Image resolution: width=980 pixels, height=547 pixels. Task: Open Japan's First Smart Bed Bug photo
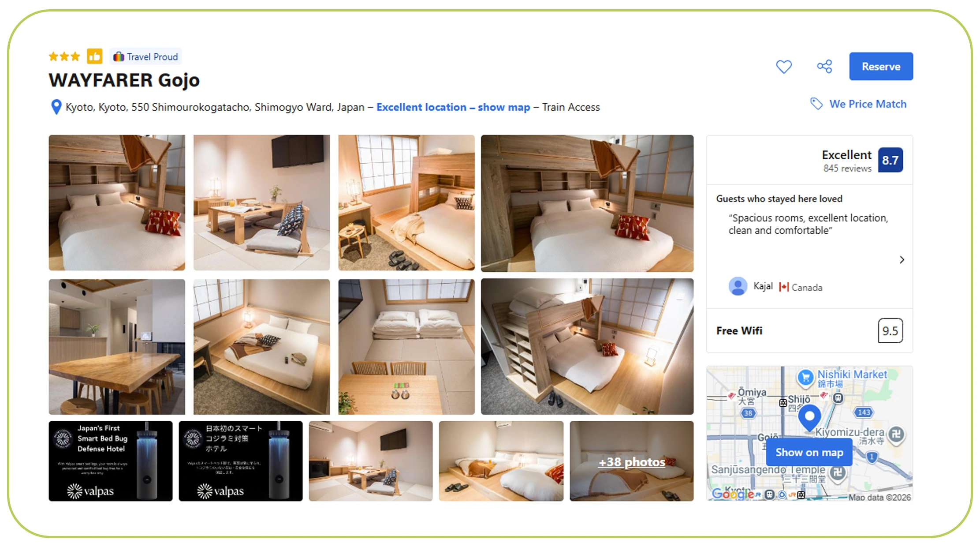point(110,461)
